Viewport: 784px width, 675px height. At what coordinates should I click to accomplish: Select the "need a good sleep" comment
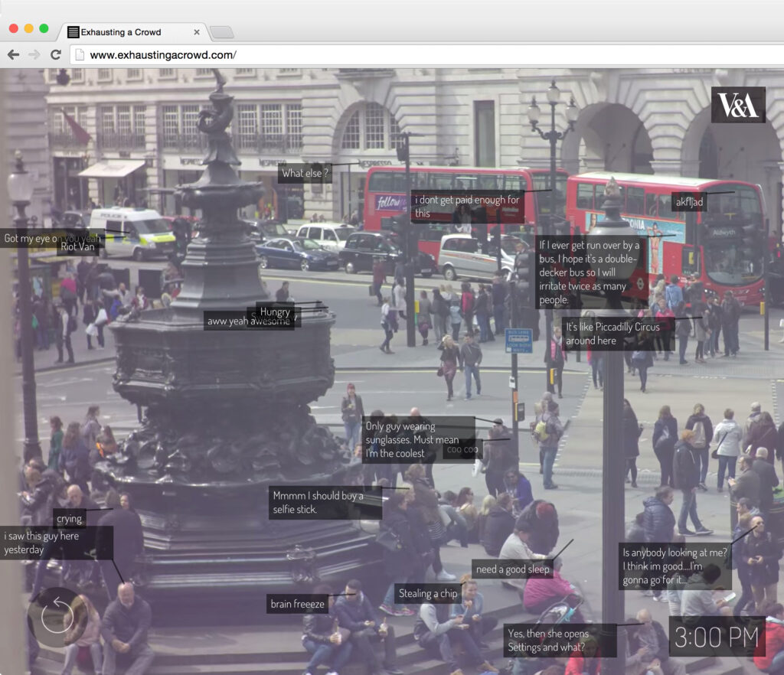512,569
